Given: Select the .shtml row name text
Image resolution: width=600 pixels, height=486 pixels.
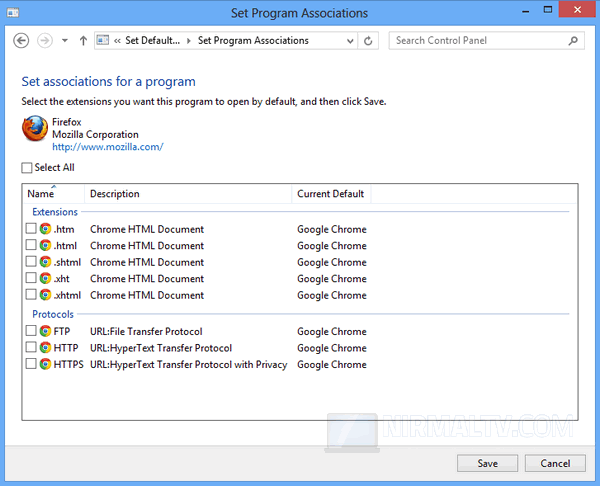Looking at the screenshot, I should pyautogui.click(x=67, y=262).
